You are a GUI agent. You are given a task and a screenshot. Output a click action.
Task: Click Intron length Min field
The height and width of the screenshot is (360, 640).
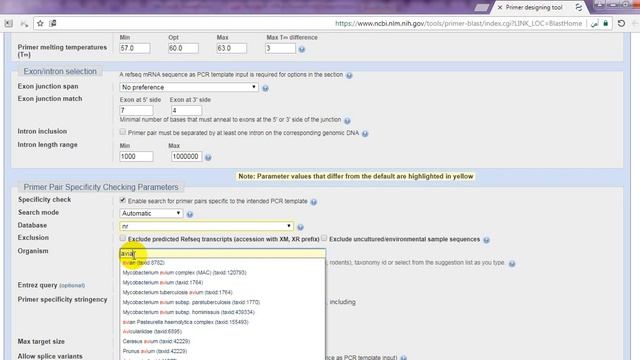click(136, 156)
